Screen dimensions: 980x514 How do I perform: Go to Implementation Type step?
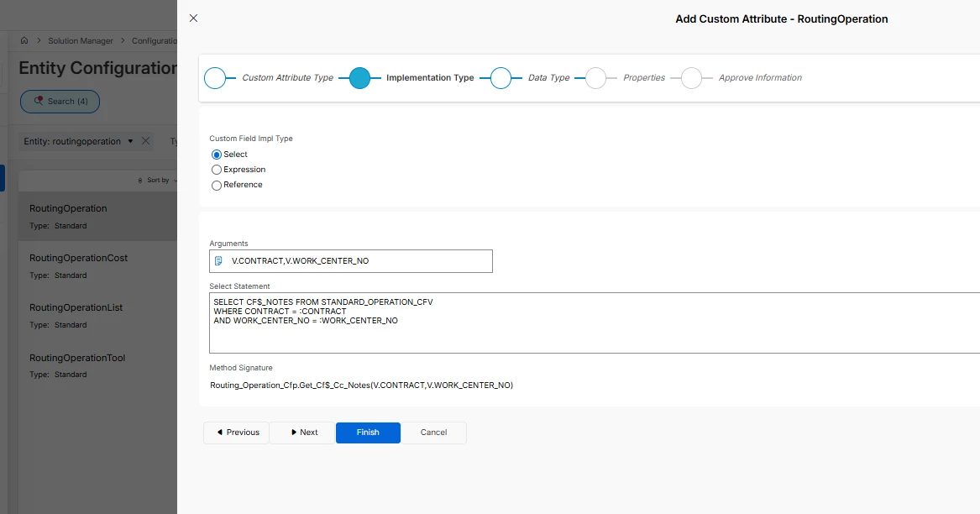pos(360,78)
